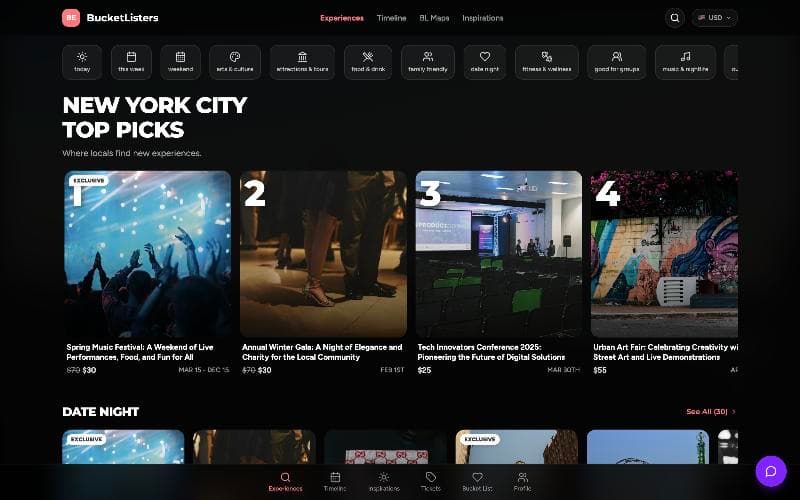The width and height of the screenshot is (800, 500).
Task: Choose the Attractions & Tours filter
Action: pos(303,62)
